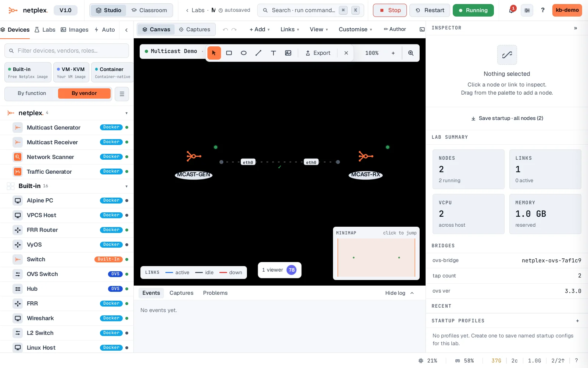Screen dimensions: 588x368
Task: Switch palette grouping to By function
Action: 32,93
